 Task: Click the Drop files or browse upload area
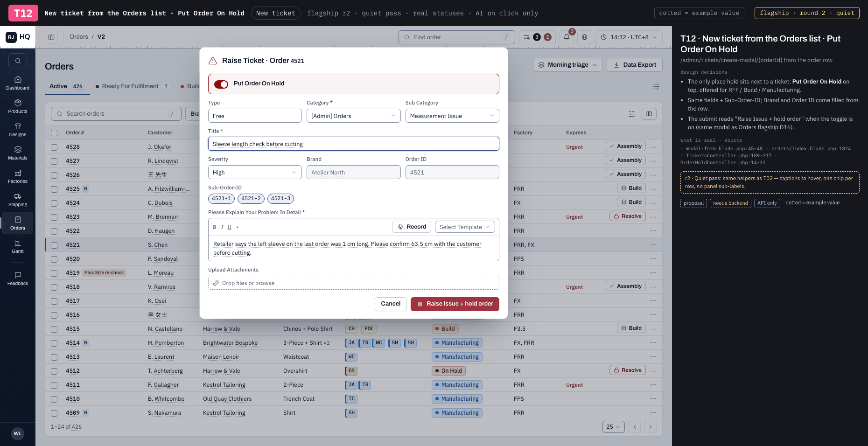click(x=353, y=283)
